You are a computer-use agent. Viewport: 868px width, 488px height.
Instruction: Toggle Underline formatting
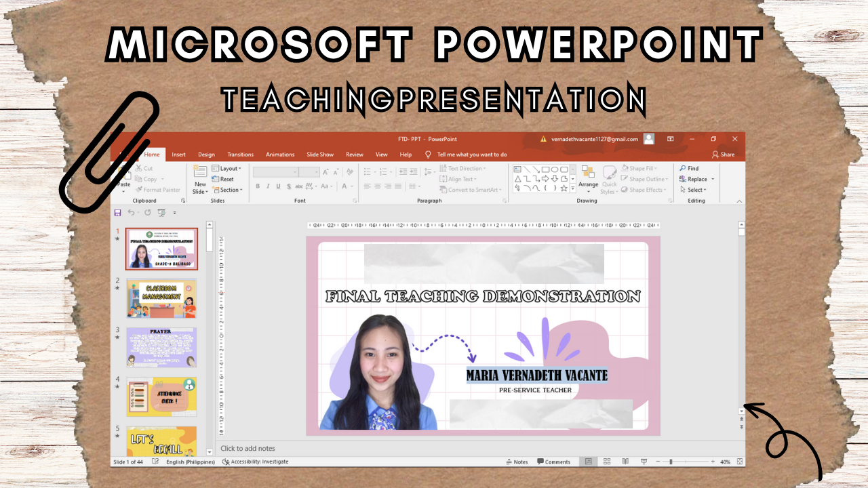(x=278, y=186)
